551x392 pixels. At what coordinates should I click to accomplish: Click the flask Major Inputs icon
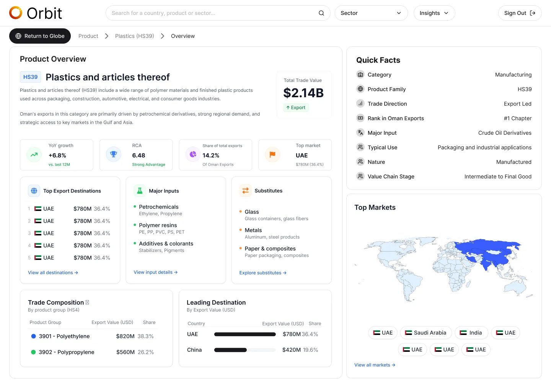pos(140,191)
